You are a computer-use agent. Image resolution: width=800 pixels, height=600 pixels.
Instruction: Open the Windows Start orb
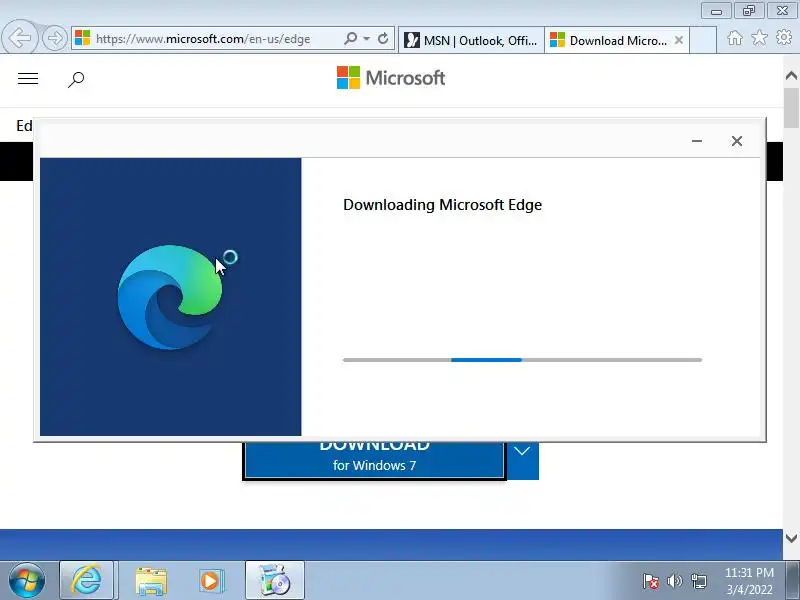(27, 580)
